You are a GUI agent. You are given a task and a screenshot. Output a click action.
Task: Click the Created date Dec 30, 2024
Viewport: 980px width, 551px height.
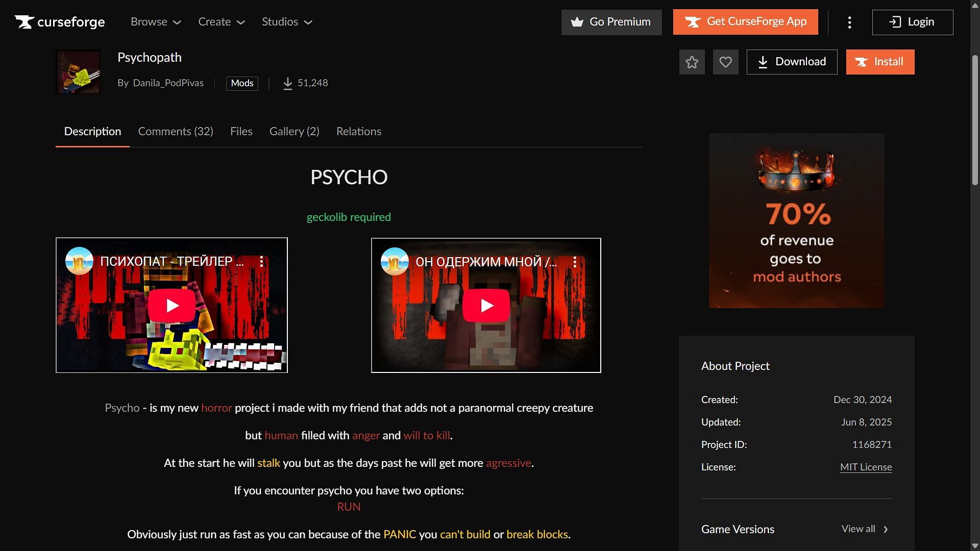pyautogui.click(x=863, y=399)
